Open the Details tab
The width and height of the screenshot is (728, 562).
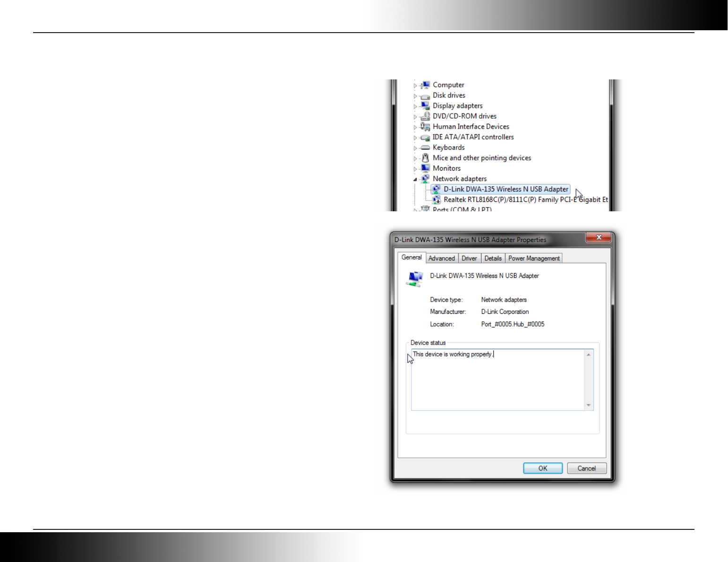click(493, 259)
